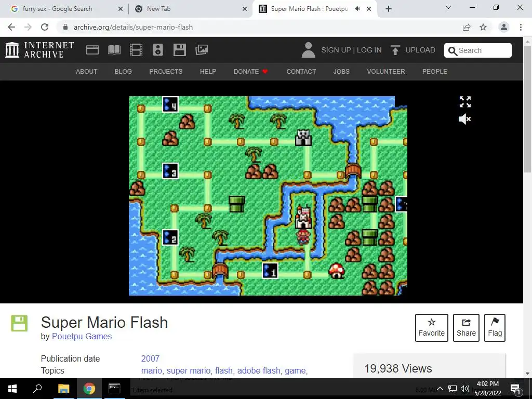Viewport: 532px width, 399px height.
Task: Open the Software floppy disk icon
Action: point(179,50)
